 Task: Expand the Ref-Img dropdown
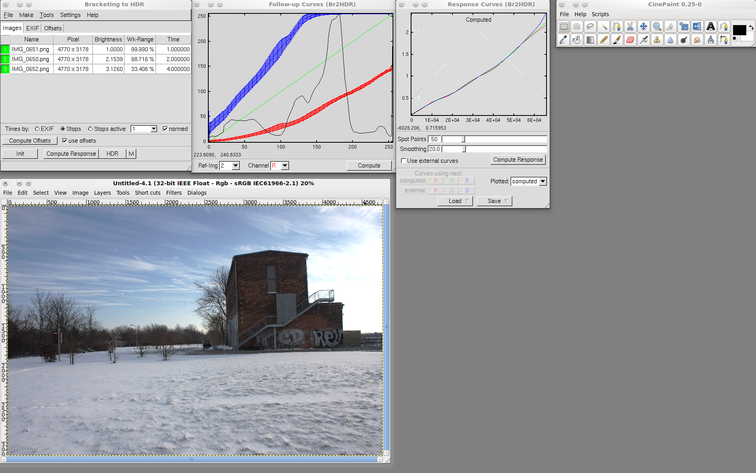pyautogui.click(x=230, y=165)
